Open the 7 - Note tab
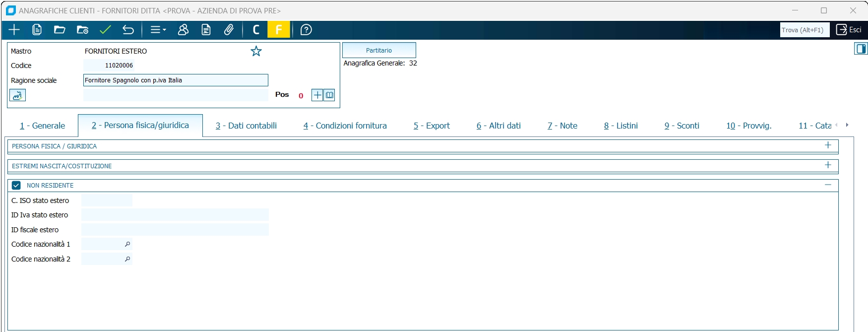This screenshot has width=868, height=332. click(562, 126)
